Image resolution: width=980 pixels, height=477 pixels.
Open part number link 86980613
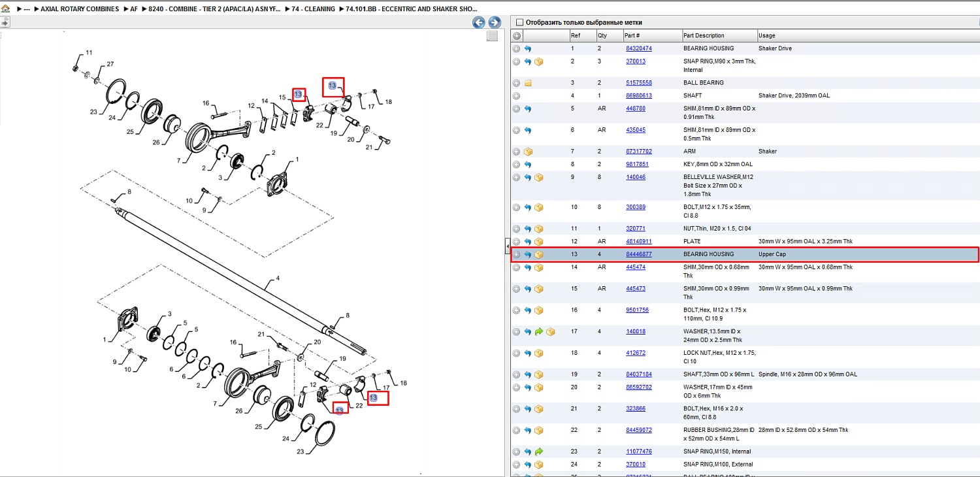[639, 96]
